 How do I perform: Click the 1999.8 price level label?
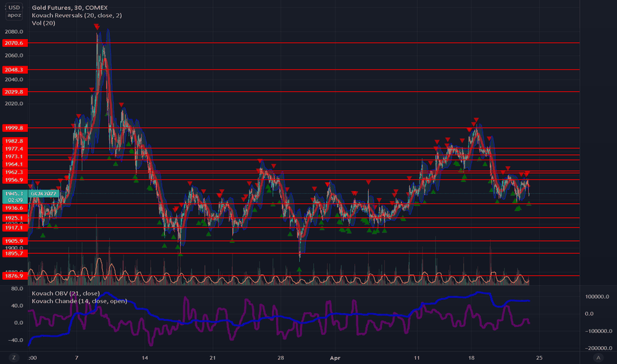[x=14, y=128]
